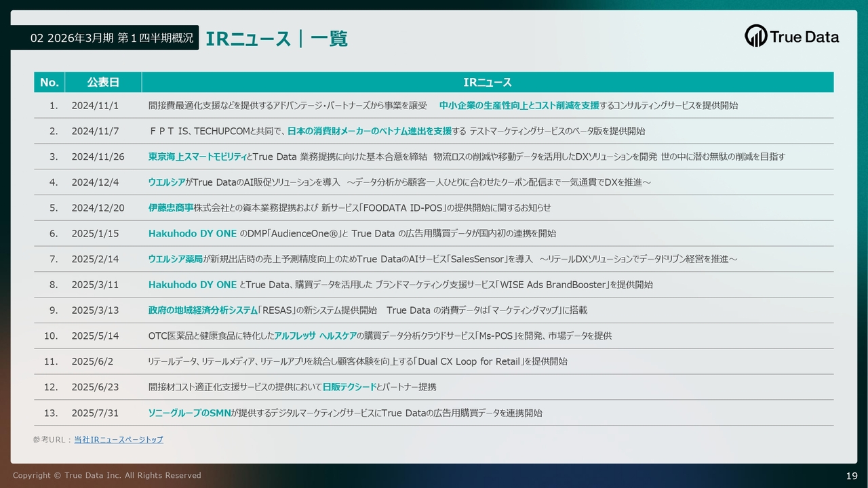Click the row number 9.
Viewport: 868px width, 488px height.
pos(54,310)
